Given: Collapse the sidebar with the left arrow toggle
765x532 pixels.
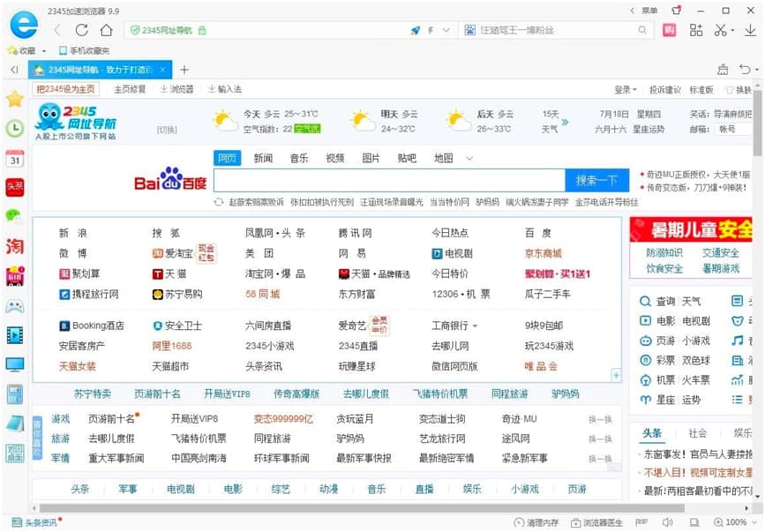Looking at the screenshot, I should click(x=14, y=70).
